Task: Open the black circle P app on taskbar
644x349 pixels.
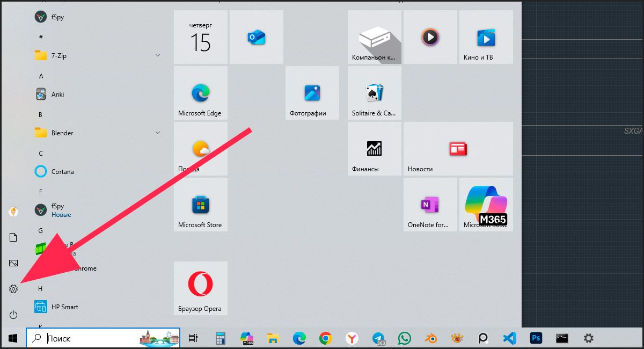Action: [483, 338]
